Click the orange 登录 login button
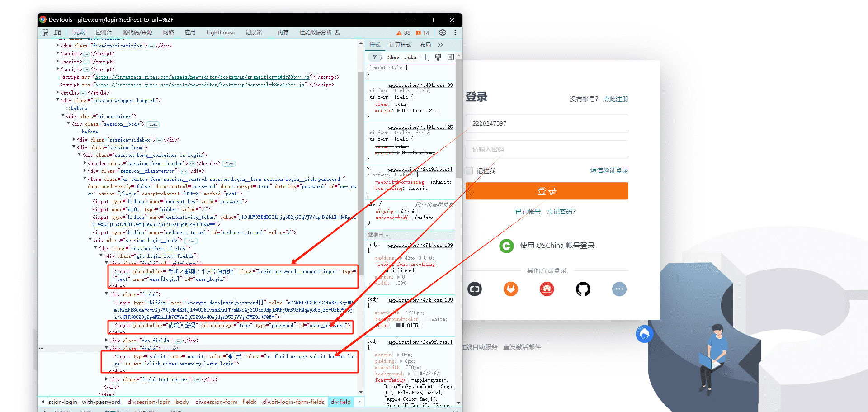This screenshot has width=868, height=412. point(547,191)
